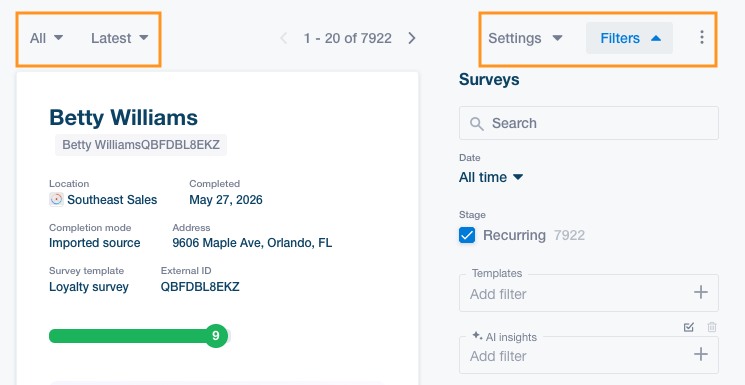Add an AI insights filter with plus
745x385 pixels.
701,354
